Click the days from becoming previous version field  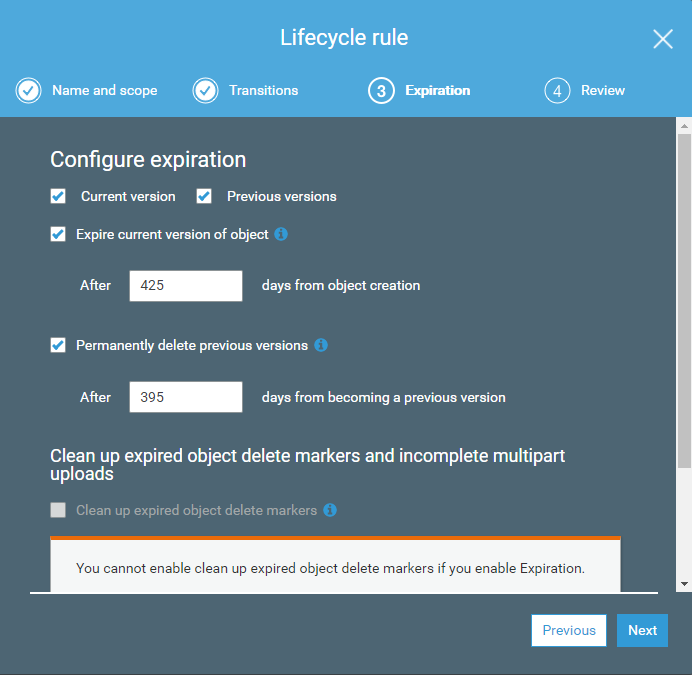click(x=186, y=397)
